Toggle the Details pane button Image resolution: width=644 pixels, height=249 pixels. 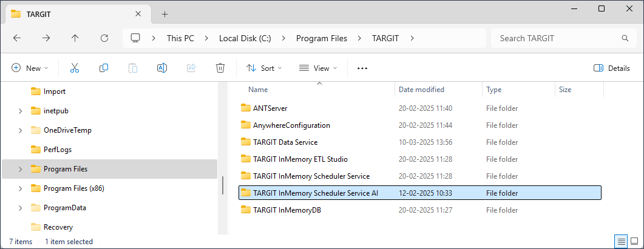click(x=612, y=68)
